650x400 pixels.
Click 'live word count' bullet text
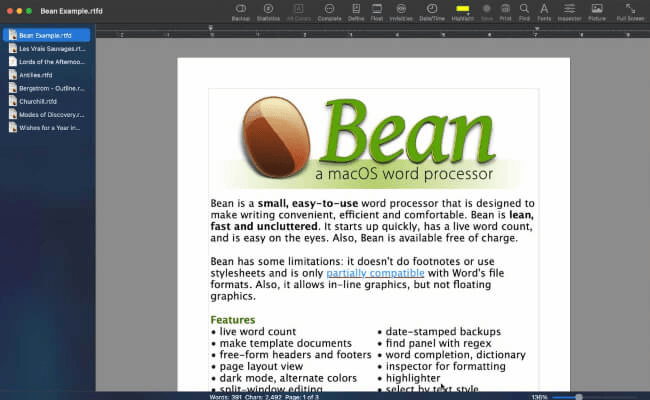click(x=257, y=332)
